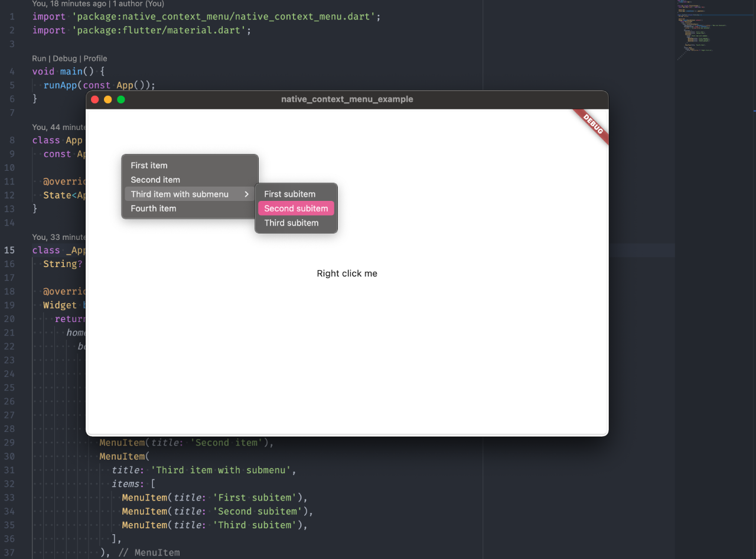Click line number 15 in the gutter
This screenshot has height=559, width=756.
click(9, 250)
